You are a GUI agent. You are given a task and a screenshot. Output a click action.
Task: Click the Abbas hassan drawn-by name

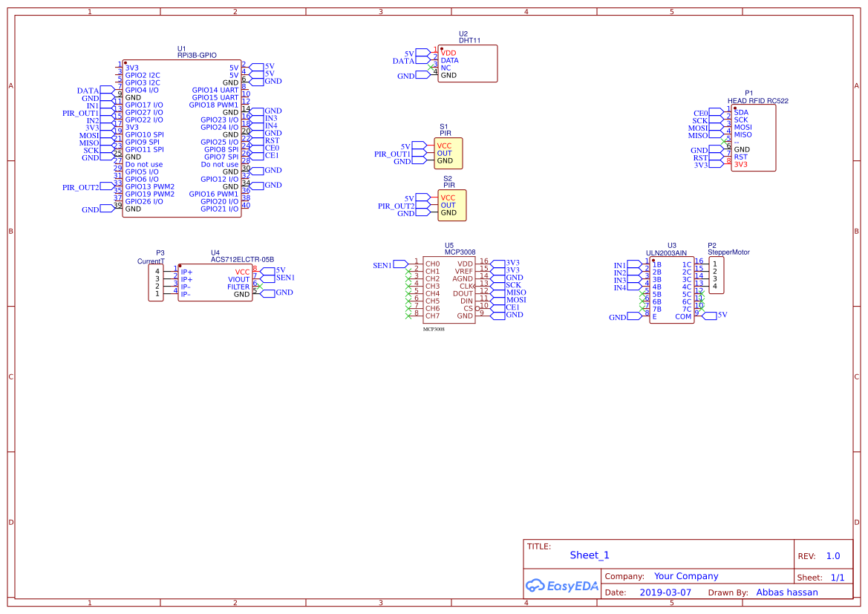click(x=786, y=592)
